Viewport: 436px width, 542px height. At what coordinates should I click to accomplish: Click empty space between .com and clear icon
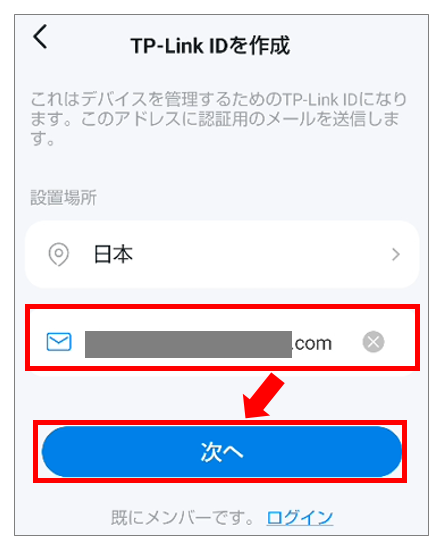[x=347, y=343]
